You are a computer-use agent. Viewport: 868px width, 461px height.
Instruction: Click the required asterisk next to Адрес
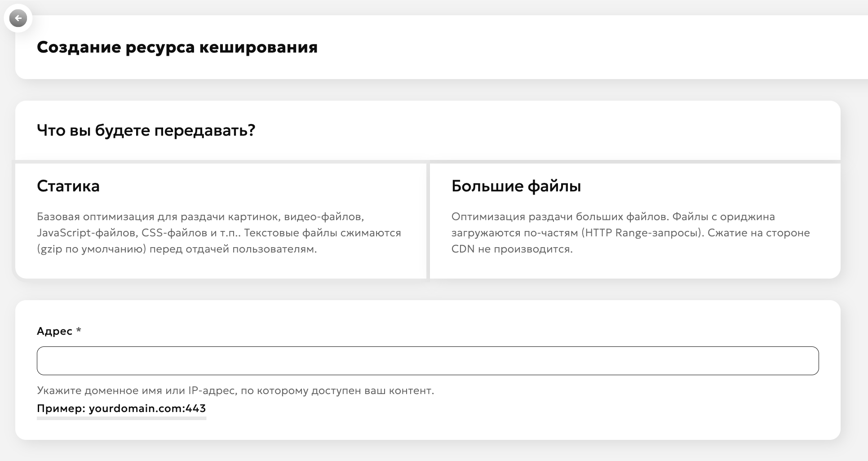pos(79,331)
